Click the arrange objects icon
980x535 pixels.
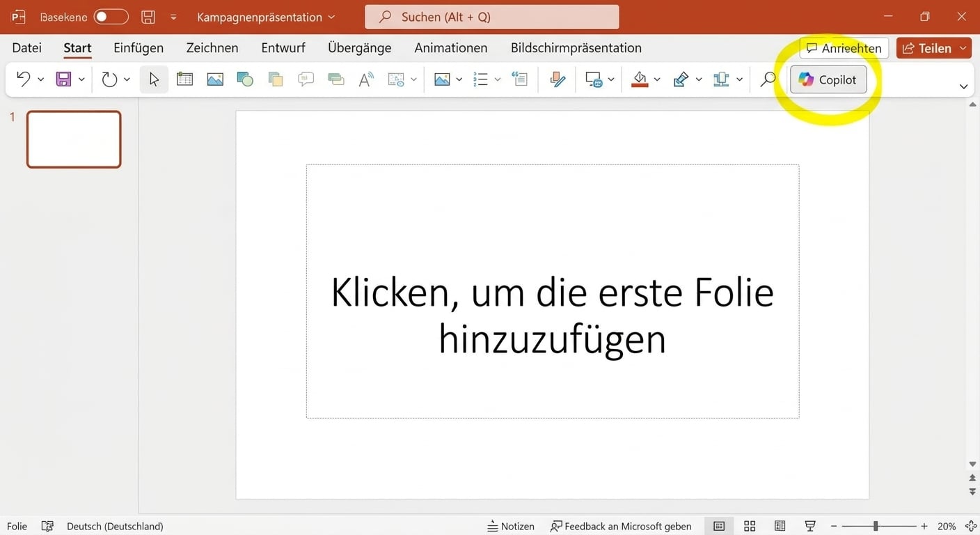(x=721, y=79)
